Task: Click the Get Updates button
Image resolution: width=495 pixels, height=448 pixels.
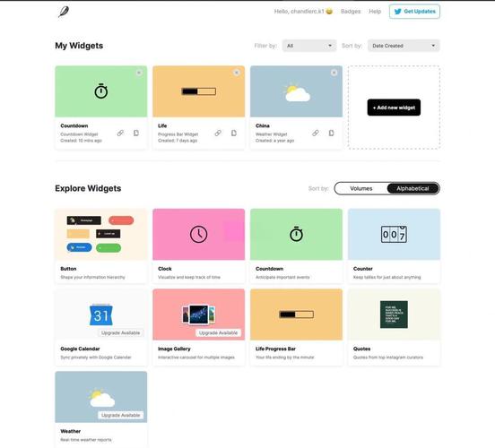Action: point(414,12)
